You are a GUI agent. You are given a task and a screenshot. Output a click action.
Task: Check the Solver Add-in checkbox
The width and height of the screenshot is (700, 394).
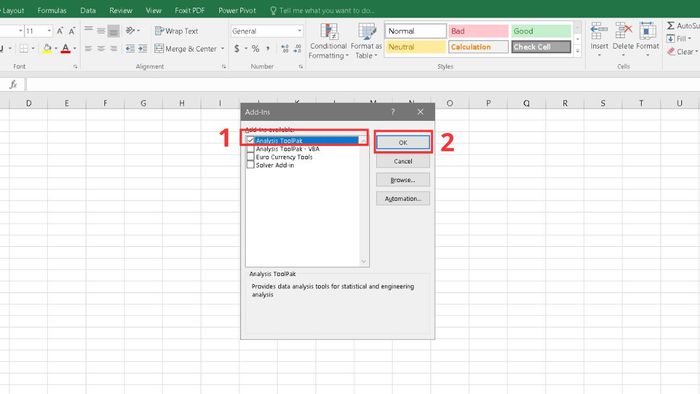[x=250, y=165]
